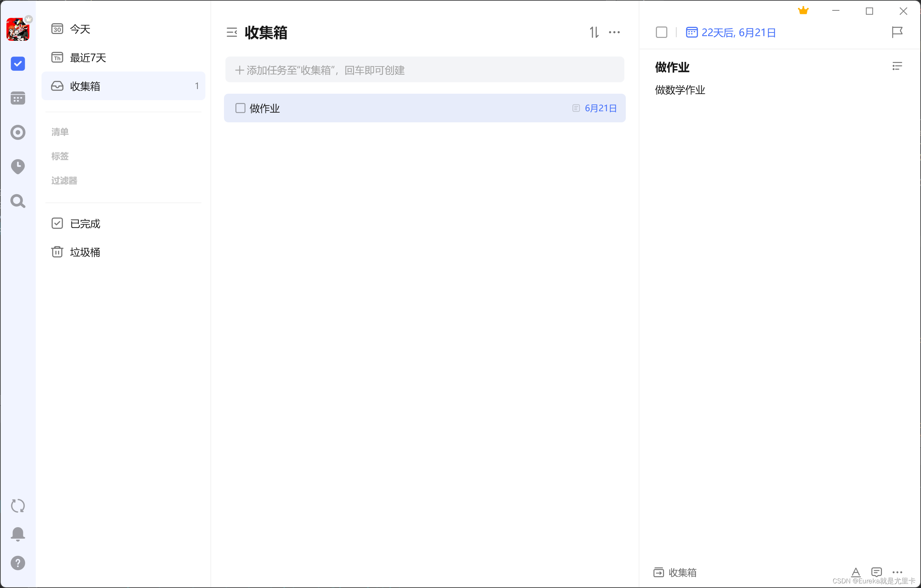Screen dimensions: 921x588
Task: Open the Pomodoro focus icon
Action: pyautogui.click(x=18, y=132)
